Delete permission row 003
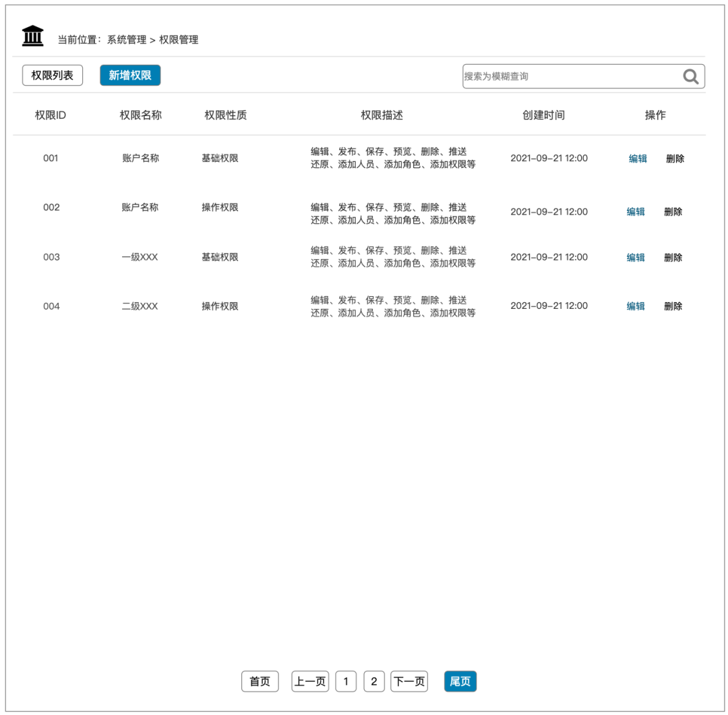This screenshot has width=728, height=715. click(x=673, y=258)
